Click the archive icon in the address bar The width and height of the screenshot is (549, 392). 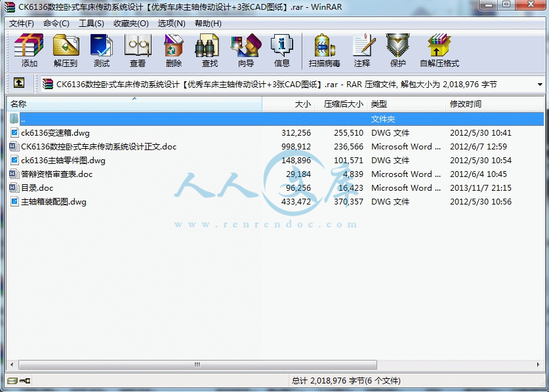pos(48,84)
